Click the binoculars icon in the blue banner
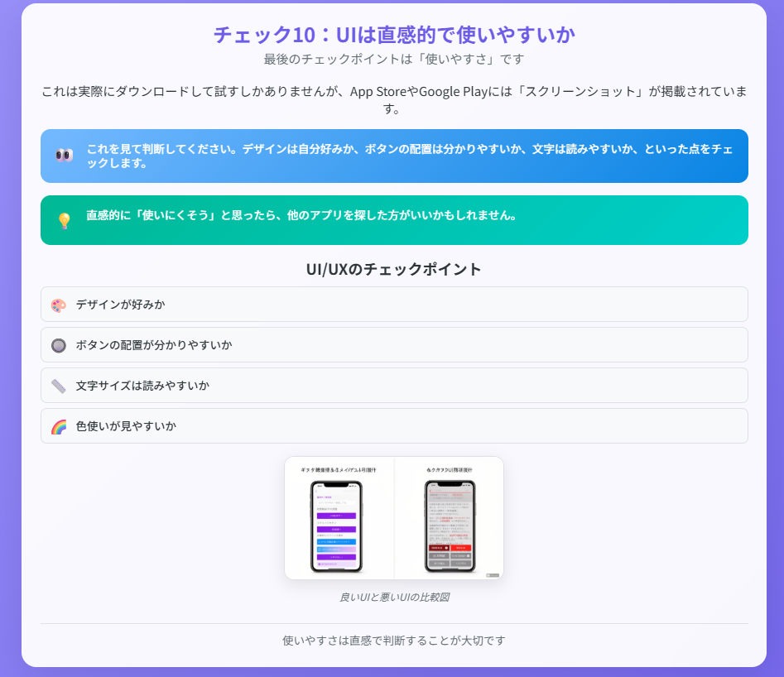This screenshot has height=677, width=784. point(65,156)
